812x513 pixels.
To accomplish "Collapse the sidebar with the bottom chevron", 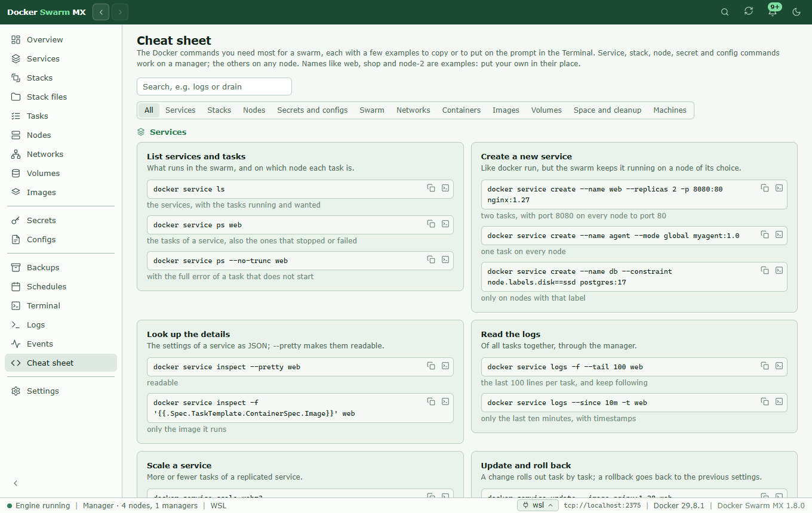I will tap(16, 483).
